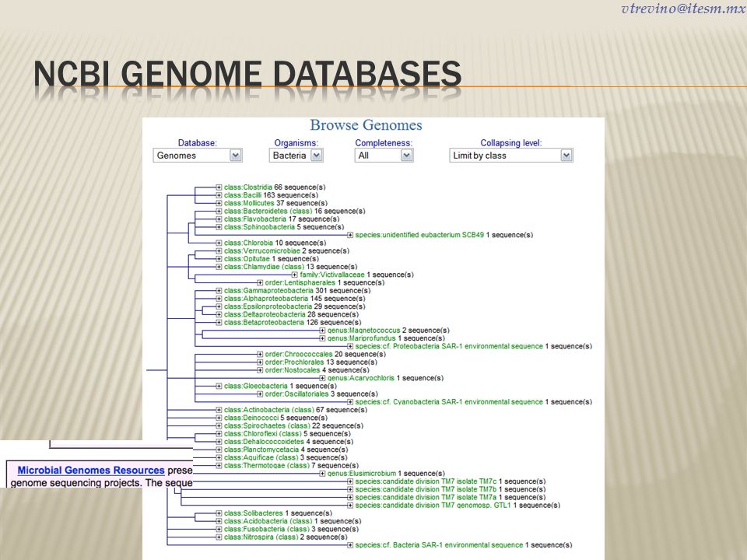
Task: Open the order:Oscillatoriales link
Action: [296, 394]
